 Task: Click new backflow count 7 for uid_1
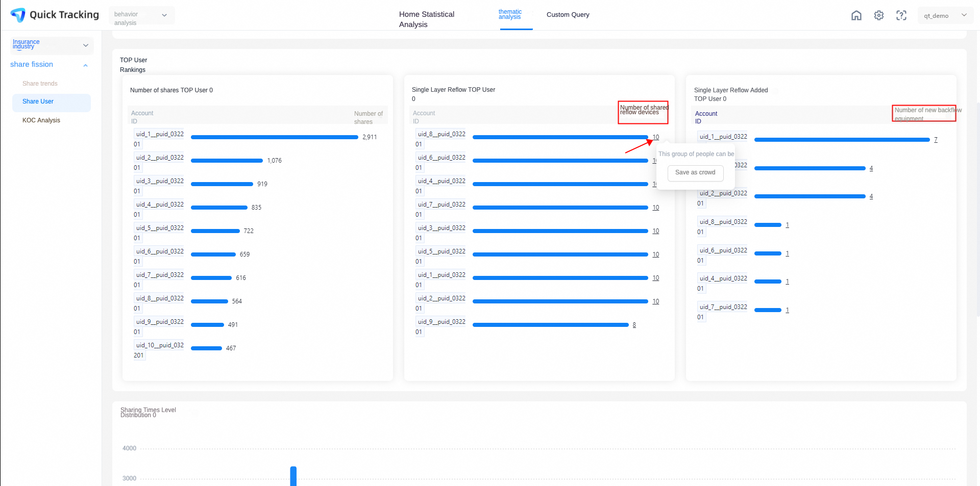[936, 140]
